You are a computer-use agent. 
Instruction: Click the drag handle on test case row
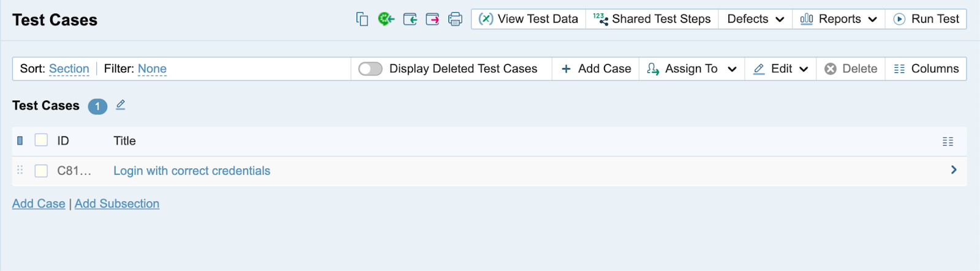click(x=20, y=170)
